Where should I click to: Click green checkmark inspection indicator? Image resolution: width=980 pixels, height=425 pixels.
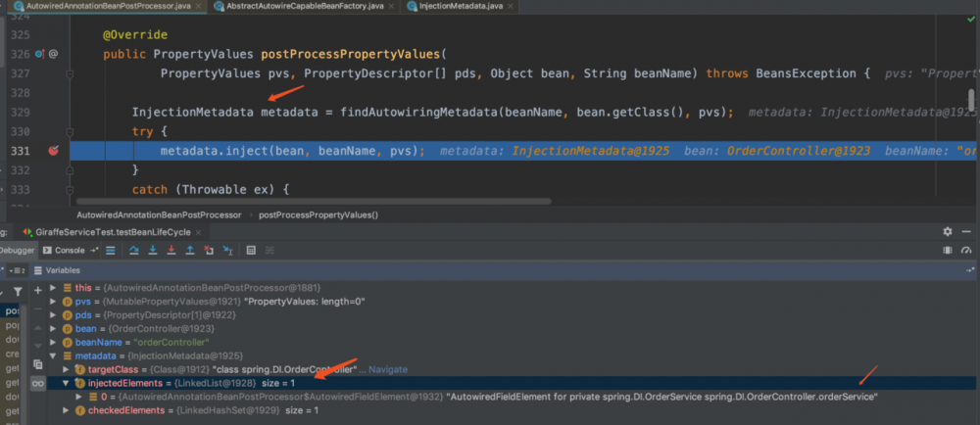pos(970,20)
